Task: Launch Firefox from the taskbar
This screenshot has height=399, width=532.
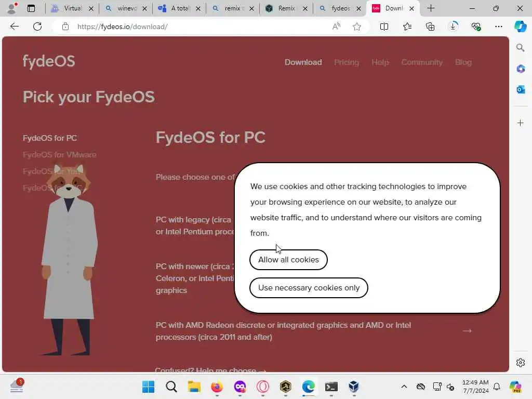Action: click(217, 387)
